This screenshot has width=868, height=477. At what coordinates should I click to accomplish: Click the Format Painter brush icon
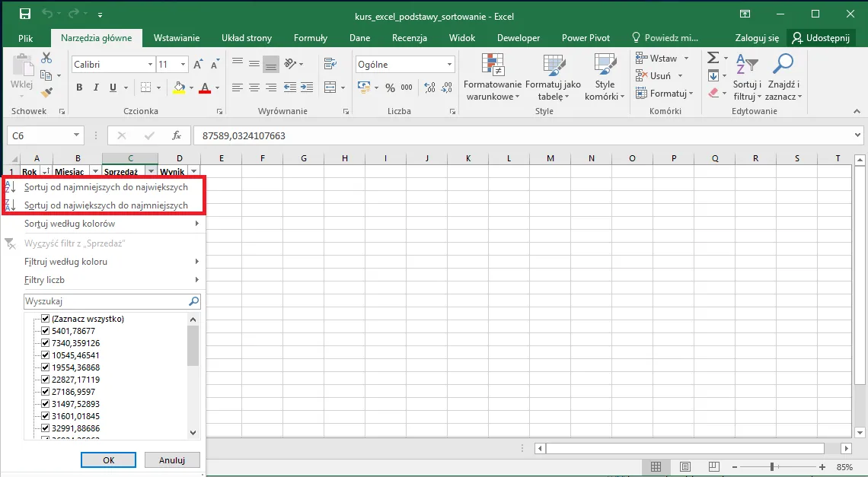coord(46,93)
